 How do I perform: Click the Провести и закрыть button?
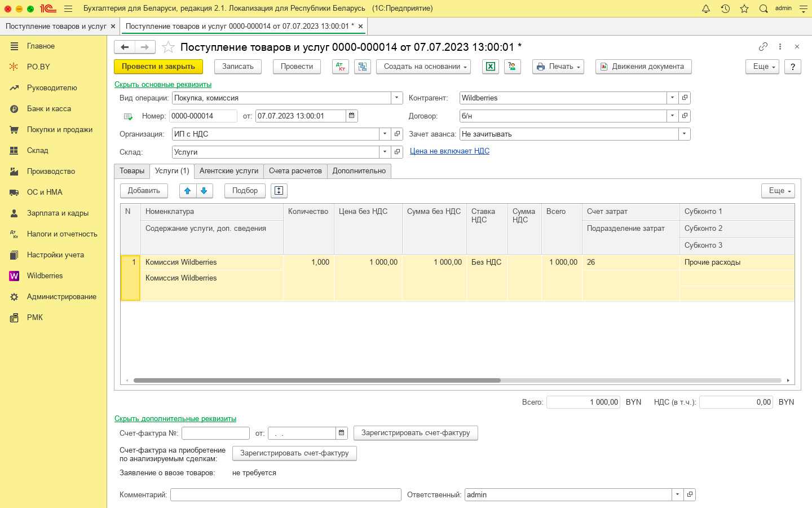click(x=158, y=67)
